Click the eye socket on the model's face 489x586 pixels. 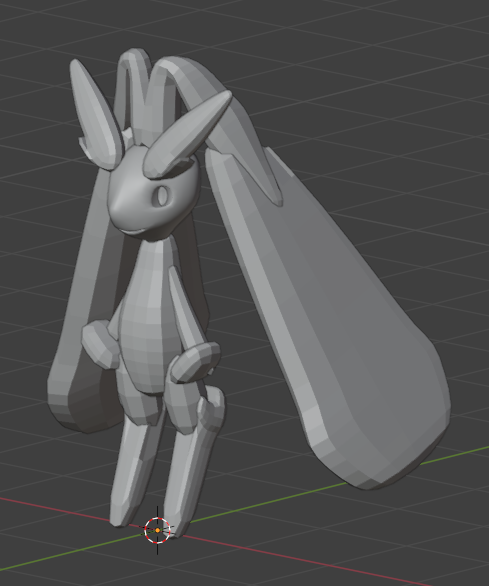pos(163,196)
